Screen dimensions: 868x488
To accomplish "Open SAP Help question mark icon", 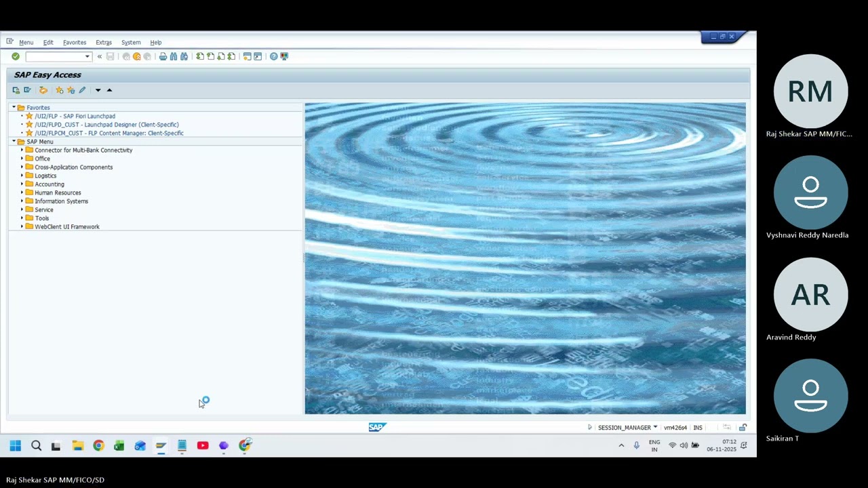I will tap(273, 56).
